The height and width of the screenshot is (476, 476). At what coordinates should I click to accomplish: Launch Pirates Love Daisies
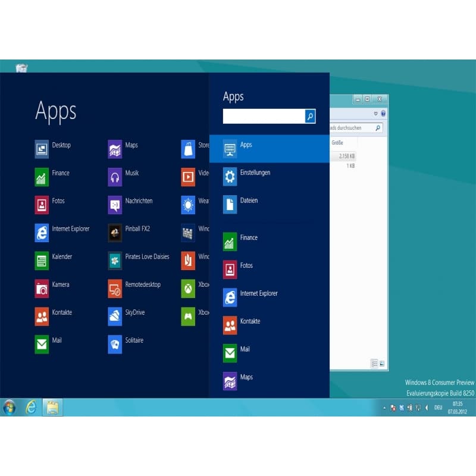pos(139,261)
